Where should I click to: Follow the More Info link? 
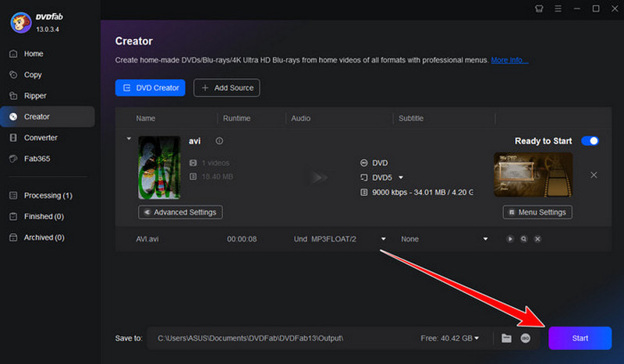(509, 60)
